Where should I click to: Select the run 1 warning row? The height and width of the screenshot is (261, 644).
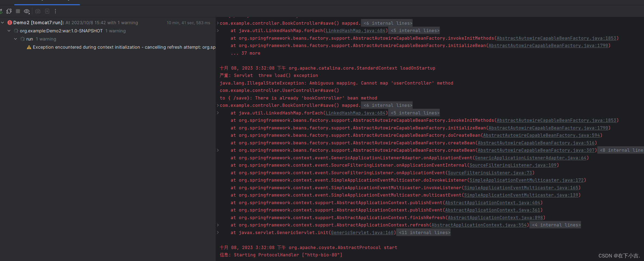coord(108,39)
